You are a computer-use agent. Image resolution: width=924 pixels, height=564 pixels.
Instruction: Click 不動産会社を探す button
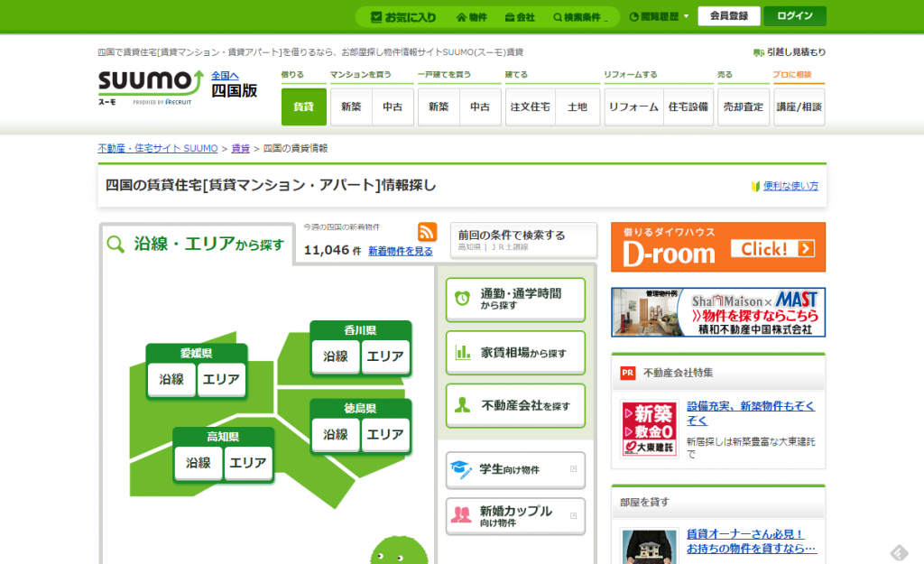pyautogui.click(x=515, y=405)
